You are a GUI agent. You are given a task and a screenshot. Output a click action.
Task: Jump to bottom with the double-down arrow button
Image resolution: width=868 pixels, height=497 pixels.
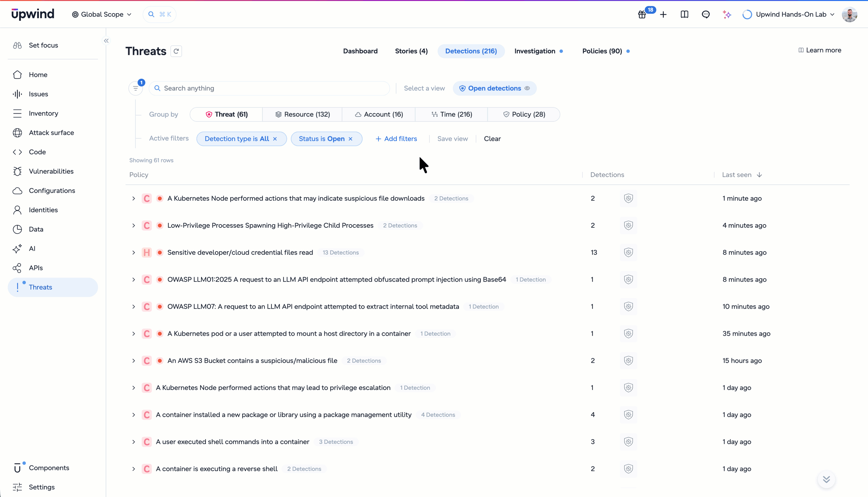(x=826, y=479)
